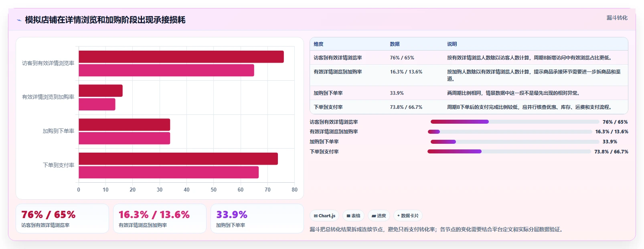Click chart y-axis label 有效详情浏览到加购率
644x249 pixels.
point(48,97)
